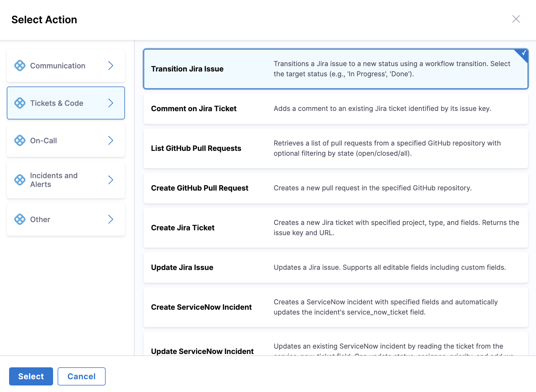Click the On-Call category icon

(x=20, y=140)
